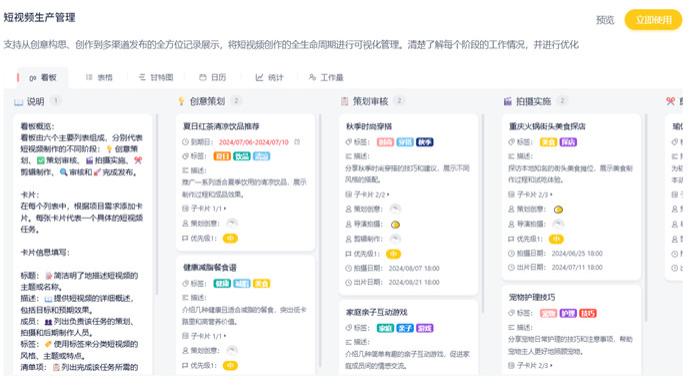The width and height of the screenshot is (690, 389).
Task: Click the small calendar icon after the 2024/07/10 date
Action: [x=297, y=142]
